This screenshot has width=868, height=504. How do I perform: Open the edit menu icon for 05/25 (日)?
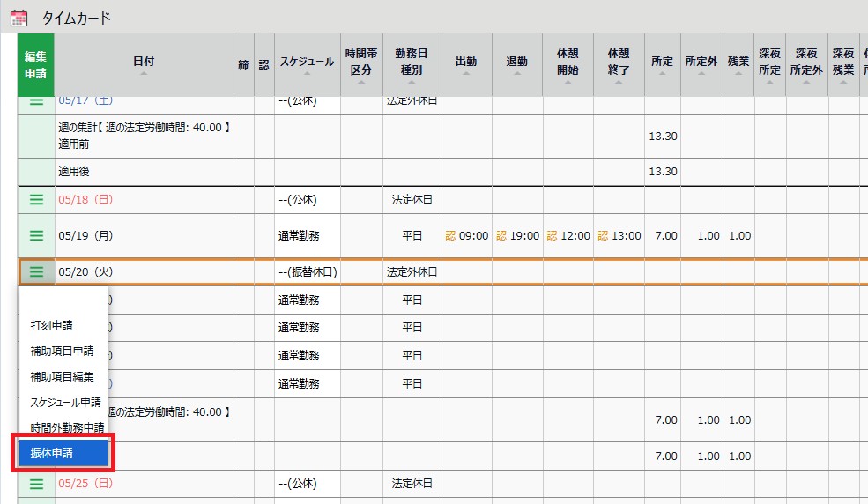point(36,484)
